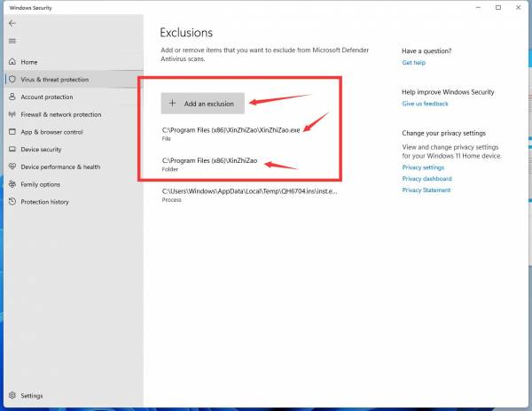532x411 pixels.
Task: Click the 'Have a question?' heading
Action: point(426,50)
